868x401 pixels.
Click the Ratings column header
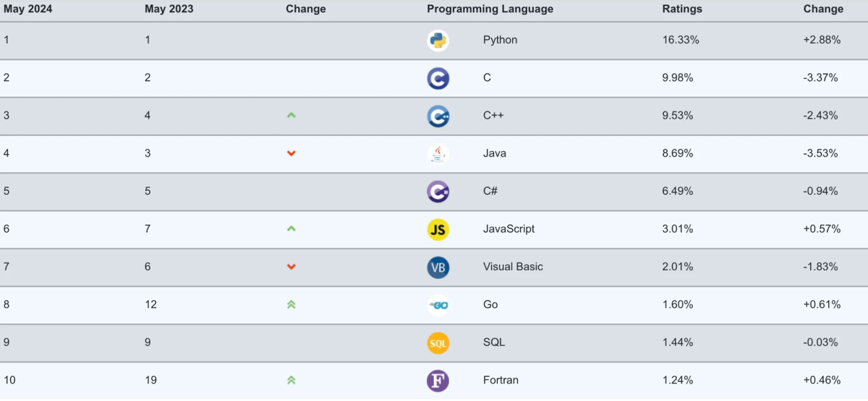click(x=682, y=9)
